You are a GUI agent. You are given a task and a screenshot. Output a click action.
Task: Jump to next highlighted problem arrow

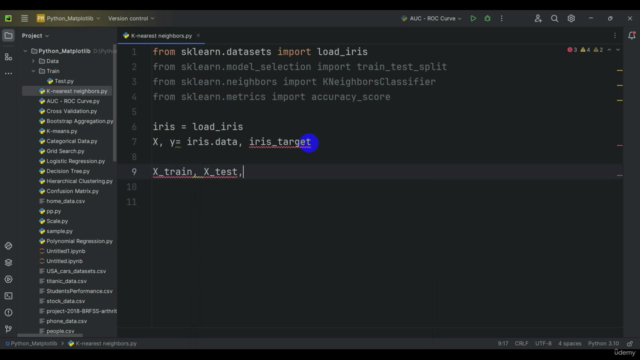tap(618, 50)
